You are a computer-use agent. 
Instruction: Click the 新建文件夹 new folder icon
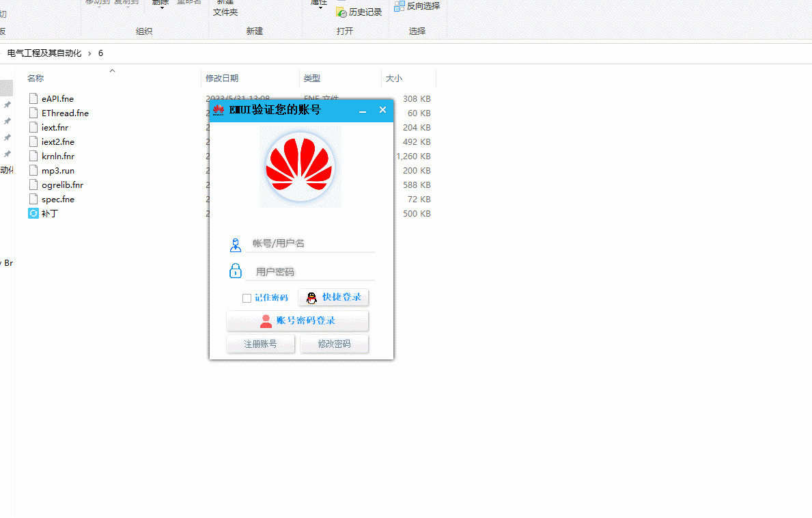click(x=225, y=7)
